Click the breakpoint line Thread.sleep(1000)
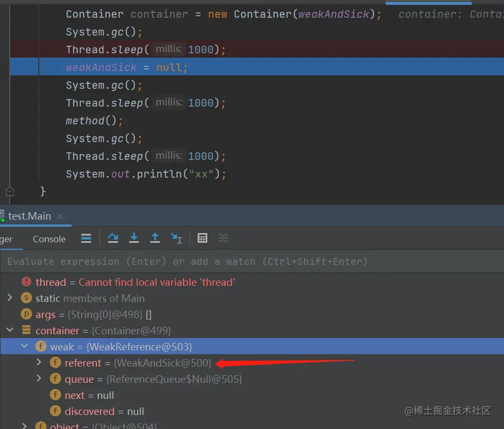 tap(257, 49)
